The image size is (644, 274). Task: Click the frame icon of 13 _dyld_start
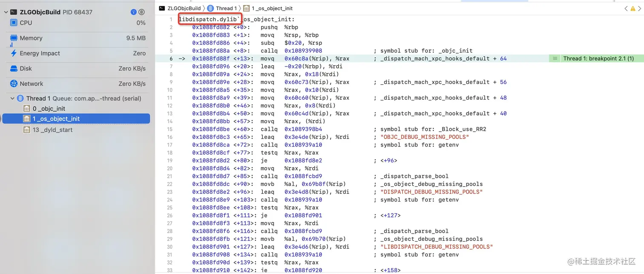coord(26,130)
